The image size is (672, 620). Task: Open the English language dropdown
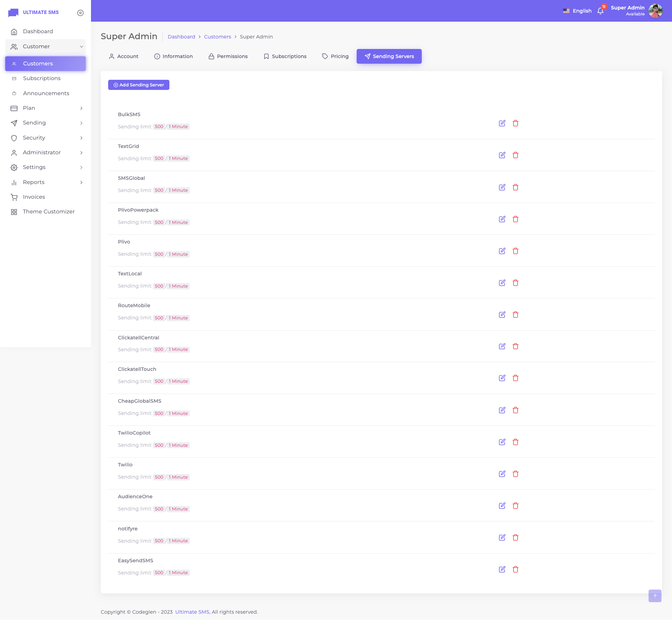coord(577,11)
